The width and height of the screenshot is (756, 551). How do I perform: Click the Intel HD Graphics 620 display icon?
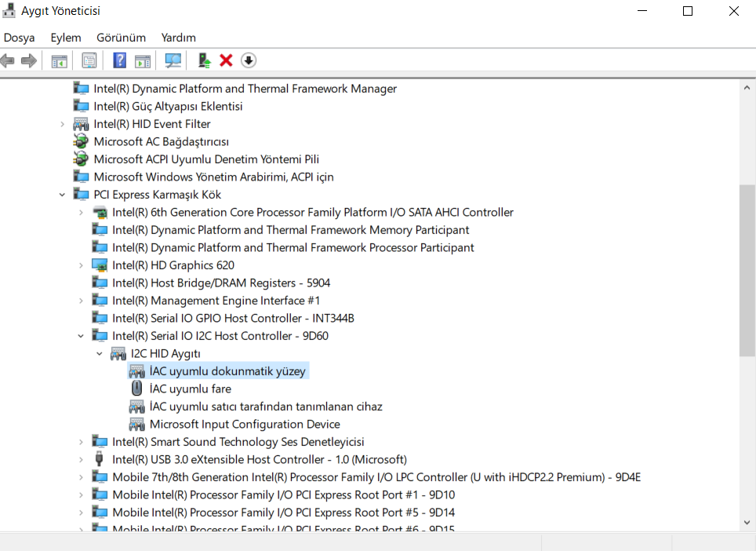pos(100,265)
